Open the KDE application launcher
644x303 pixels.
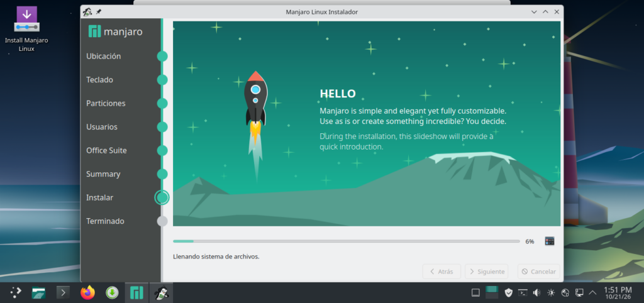16,292
